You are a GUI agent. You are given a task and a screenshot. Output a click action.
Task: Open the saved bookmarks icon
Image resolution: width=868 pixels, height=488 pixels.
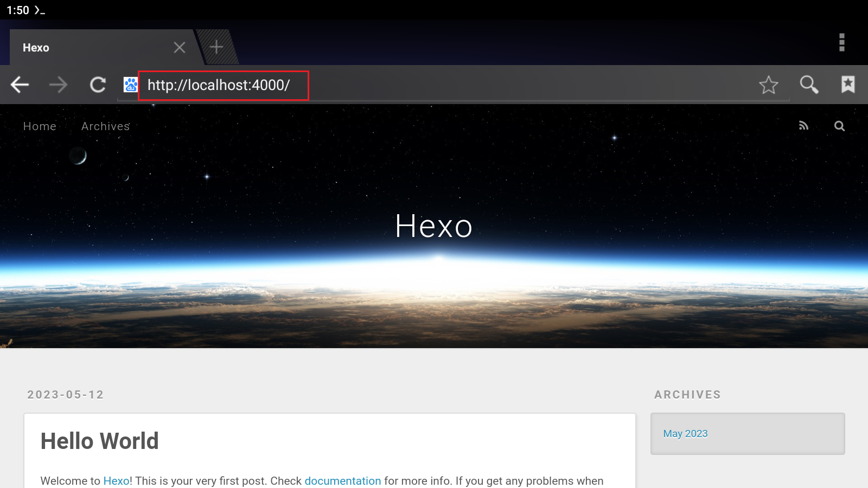point(848,85)
